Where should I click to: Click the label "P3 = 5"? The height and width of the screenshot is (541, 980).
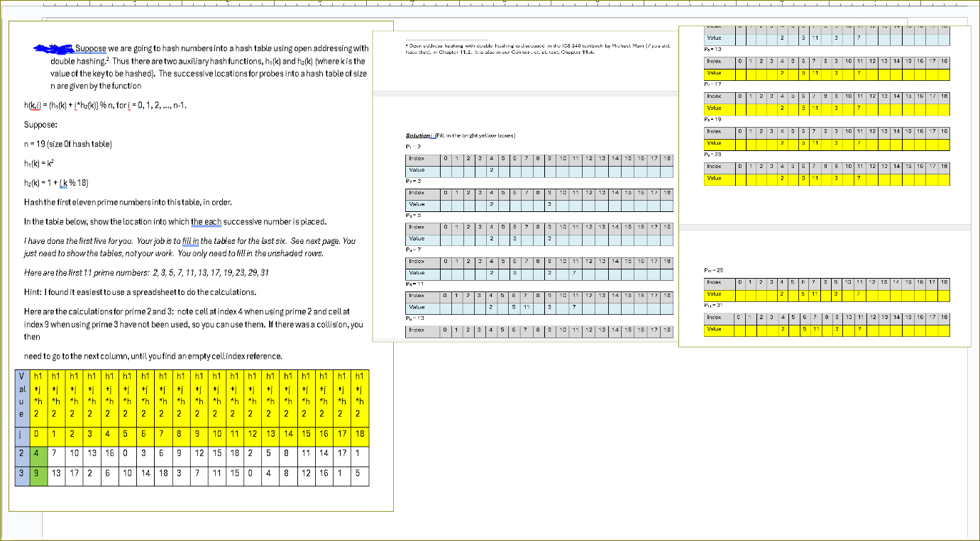[x=413, y=215]
